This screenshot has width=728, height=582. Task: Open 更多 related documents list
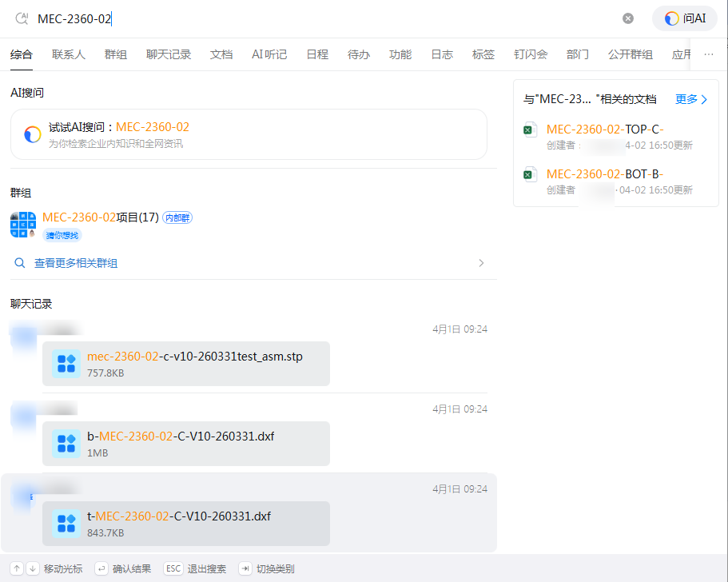coord(691,99)
